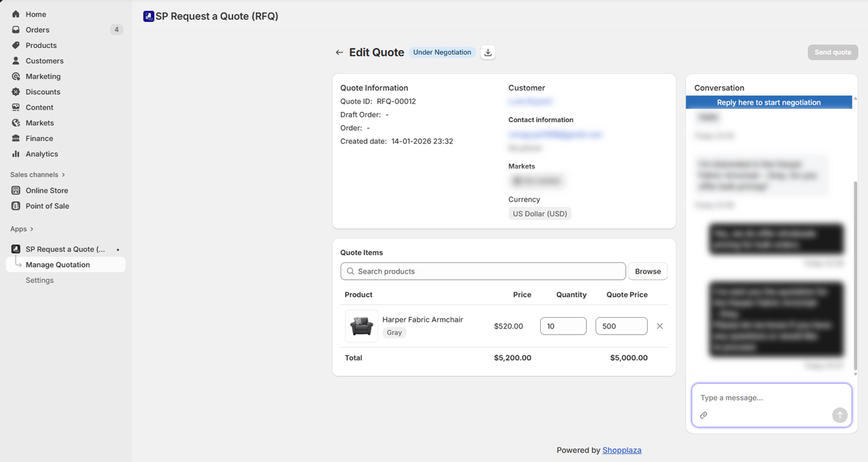Open the Shopplaza link at the bottom

point(622,450)
